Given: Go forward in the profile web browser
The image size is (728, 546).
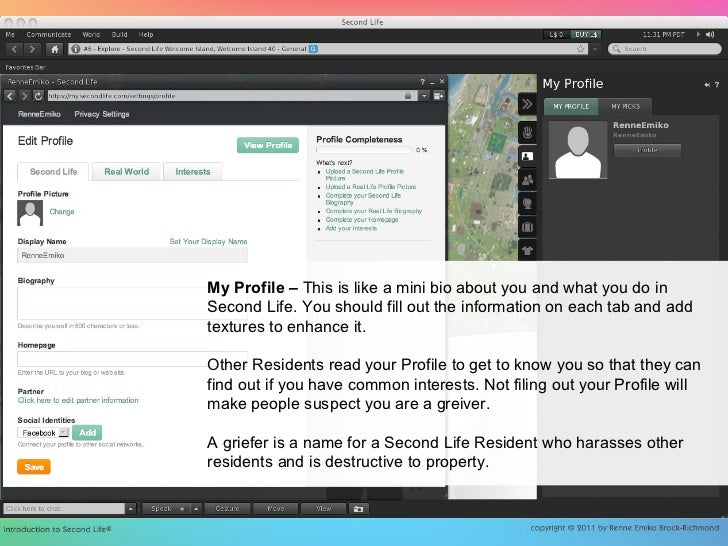Looking at the screenshot, I should 24,96.
